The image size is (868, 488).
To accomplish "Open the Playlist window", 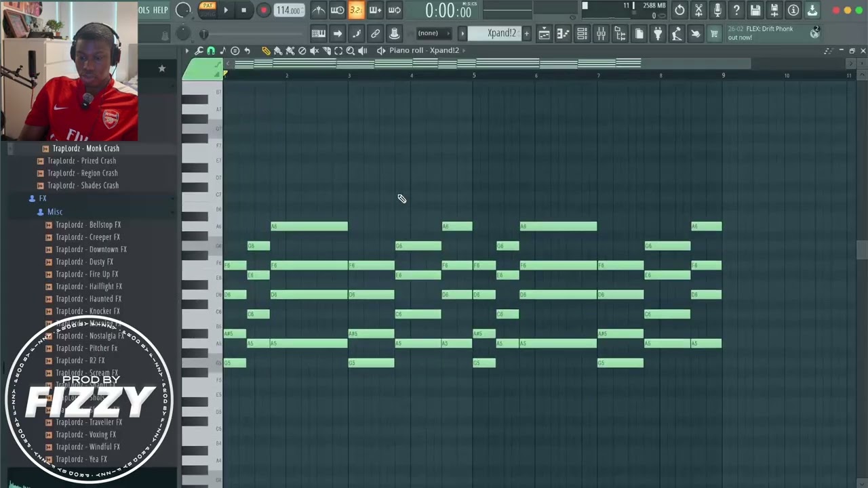I will tap(544, 34).
